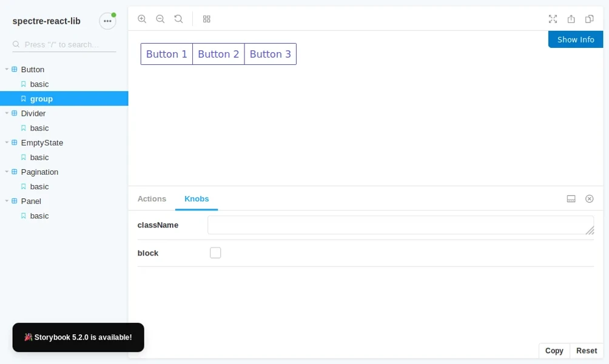Zoom in on the preview canvas
This screenshot has width=609, height=364.
[x=142, y=19]
